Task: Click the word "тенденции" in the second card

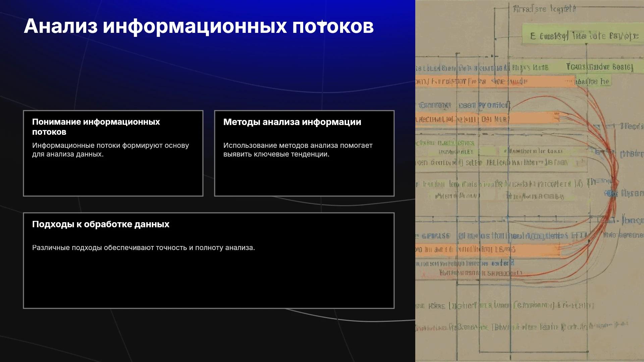Action: 312,154
